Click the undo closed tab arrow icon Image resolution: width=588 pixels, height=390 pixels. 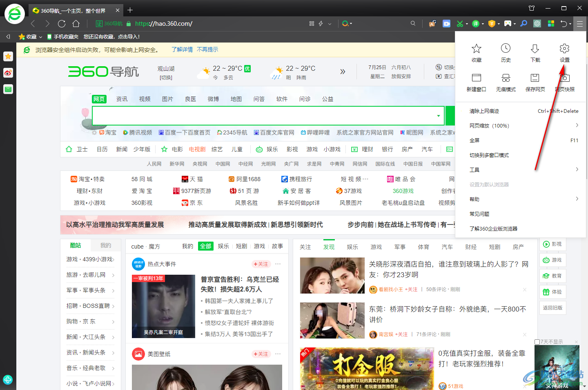tap(563, 24)
